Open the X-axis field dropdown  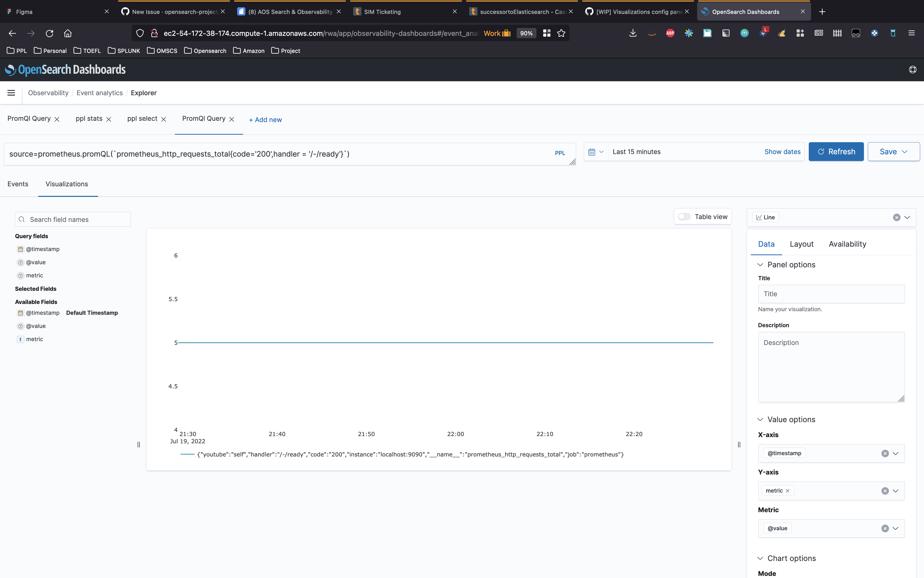point(895,453)
